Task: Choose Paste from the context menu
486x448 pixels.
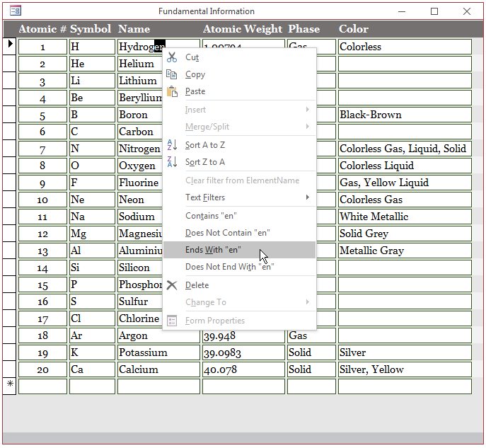Action: coord(239,91)
